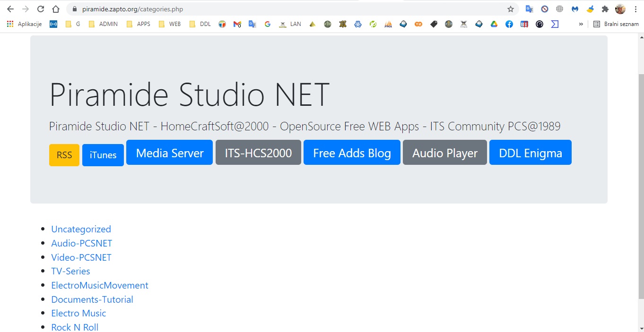Open the LAN bookmark
The height and width of the screenshot is (332, 644).
290,24
